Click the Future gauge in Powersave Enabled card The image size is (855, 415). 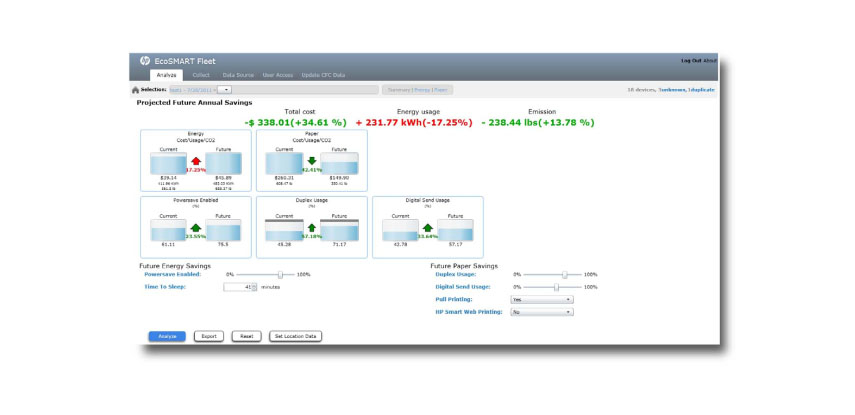click(x=223, y=230)
